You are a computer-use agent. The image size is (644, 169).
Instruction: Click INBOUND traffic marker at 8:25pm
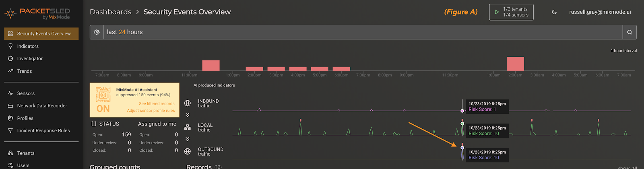click(x=462, y=111)
